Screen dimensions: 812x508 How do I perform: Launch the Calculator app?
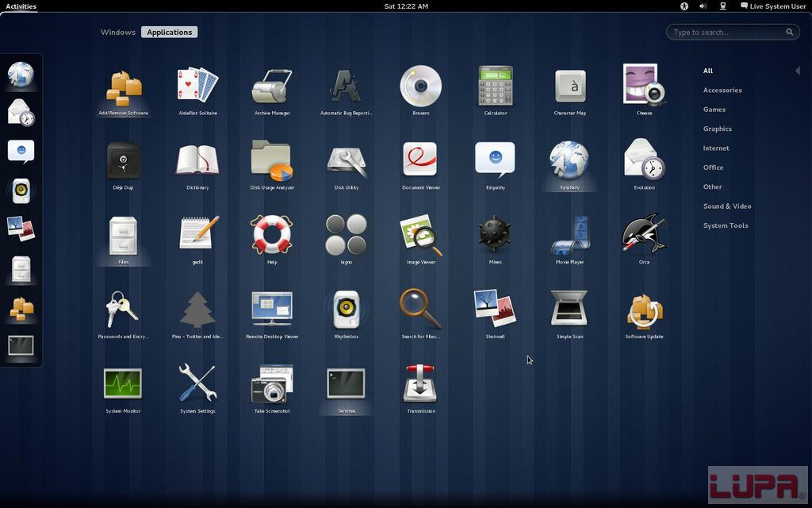(x=496, y=90)
